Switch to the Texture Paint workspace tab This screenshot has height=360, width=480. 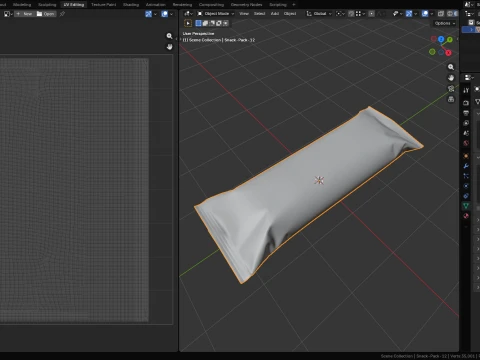pyautogui.click(x=104, y=5)
